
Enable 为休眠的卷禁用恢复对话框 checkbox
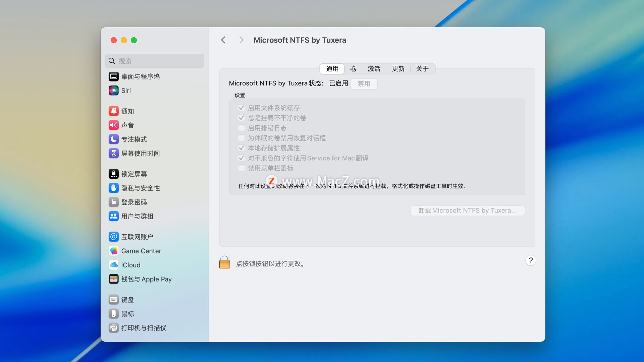[241, 138]
